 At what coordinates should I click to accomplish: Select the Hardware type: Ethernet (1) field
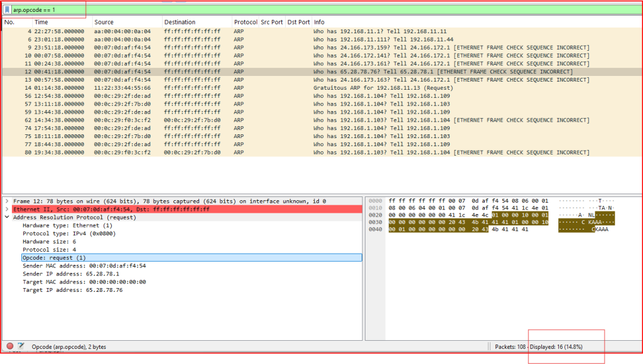click(x=67, y=225)
